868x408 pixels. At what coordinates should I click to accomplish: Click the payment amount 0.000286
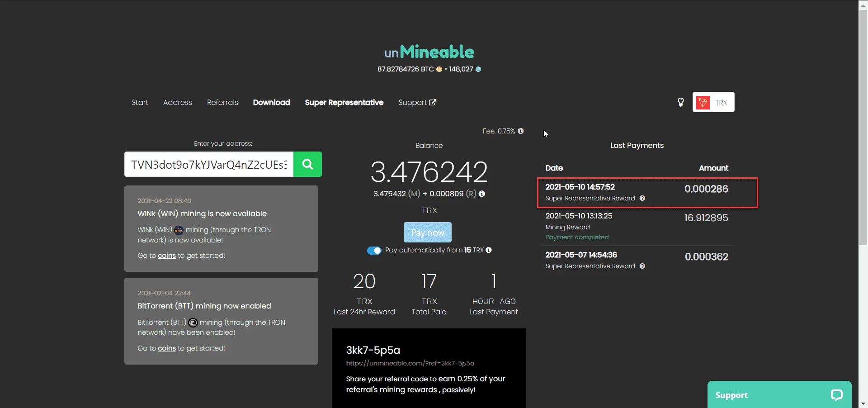point(706,189)
